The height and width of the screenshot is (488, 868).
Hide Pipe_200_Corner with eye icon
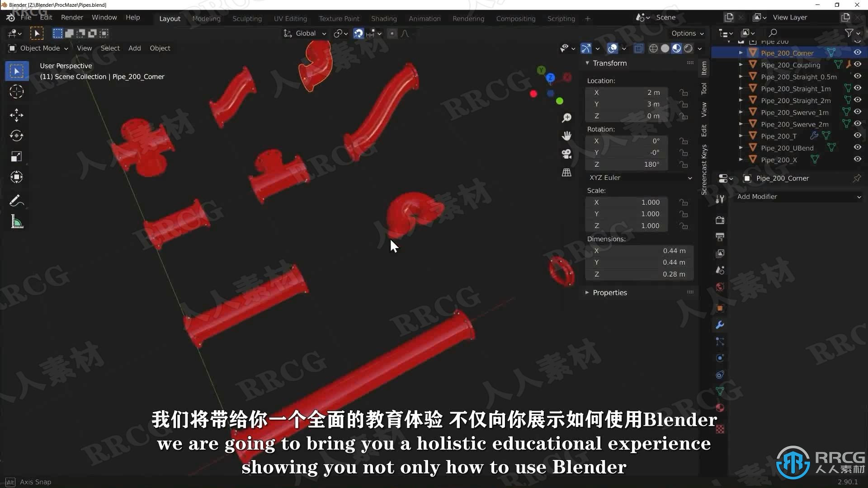[857, 52]
